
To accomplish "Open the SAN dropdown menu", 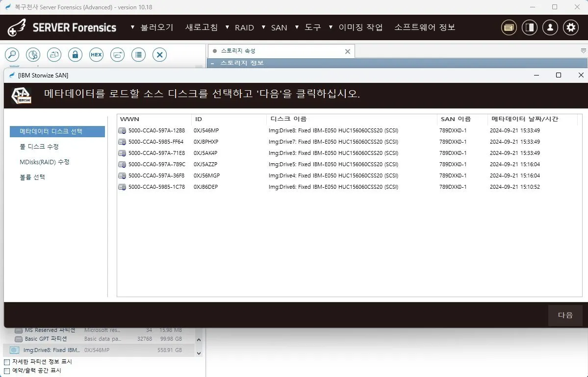I will pyautogui.click(x=274, y=27).
